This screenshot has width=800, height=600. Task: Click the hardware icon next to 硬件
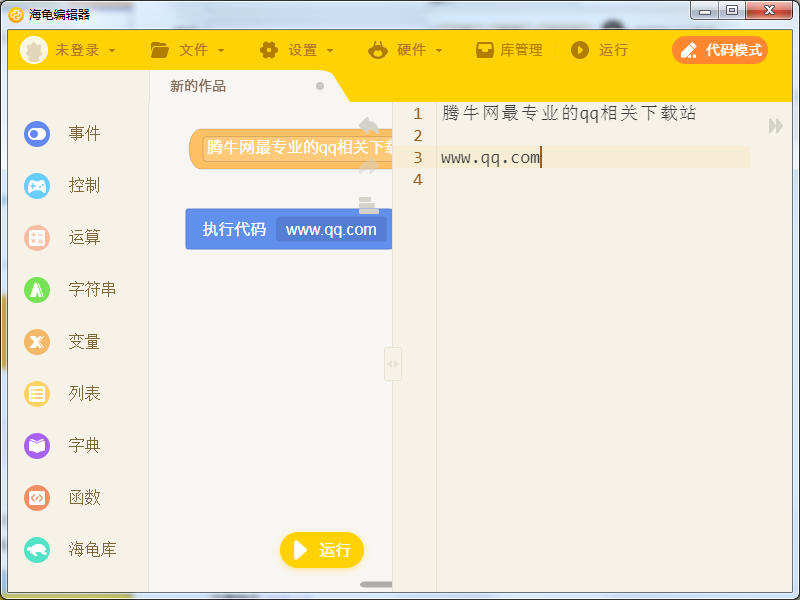378,50
